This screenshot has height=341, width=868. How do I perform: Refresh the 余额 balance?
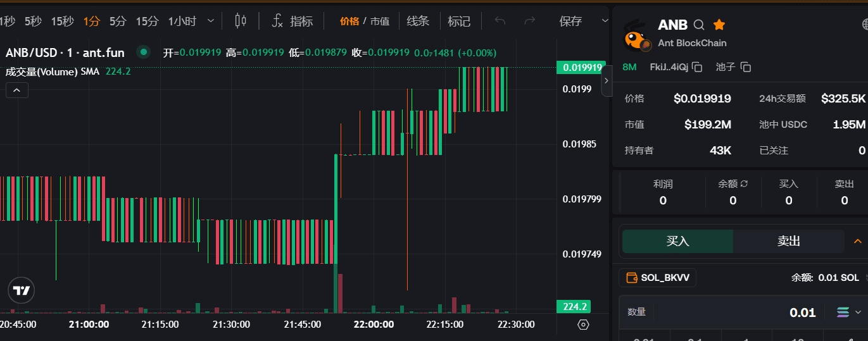click(x=745, y=183)
